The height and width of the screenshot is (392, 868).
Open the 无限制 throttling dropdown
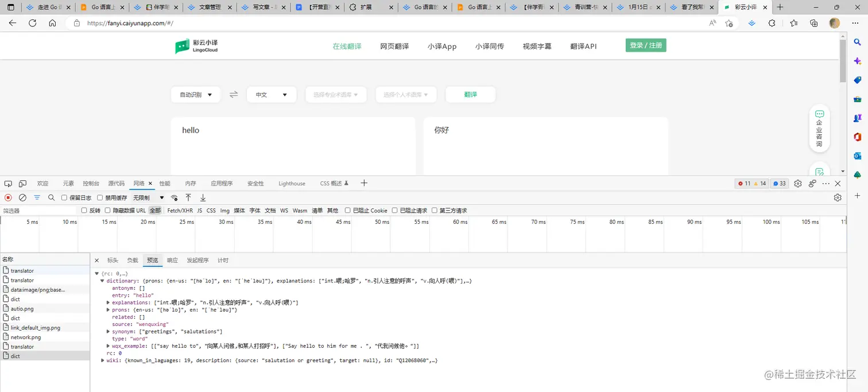149,197
